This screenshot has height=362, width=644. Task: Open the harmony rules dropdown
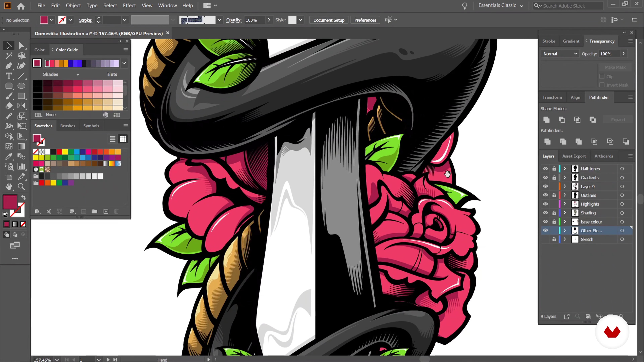pyautogui.click(x=124, y=63)
